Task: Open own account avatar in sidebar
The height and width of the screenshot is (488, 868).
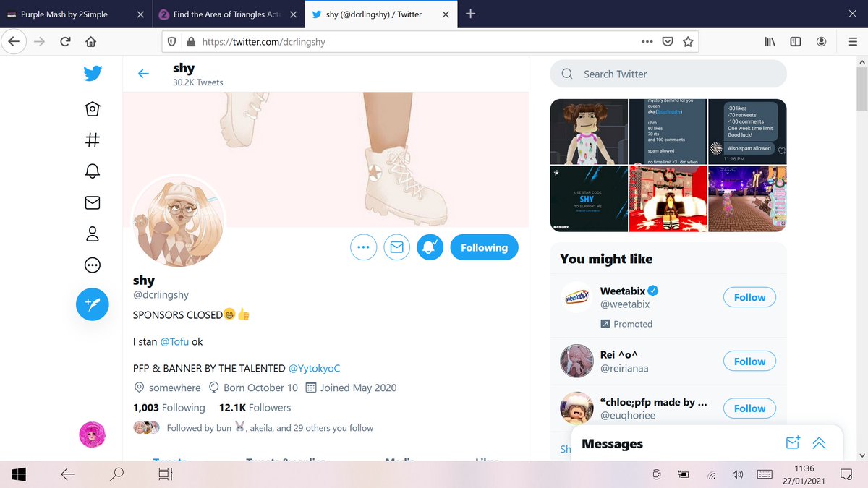Action: pos(93,435)
